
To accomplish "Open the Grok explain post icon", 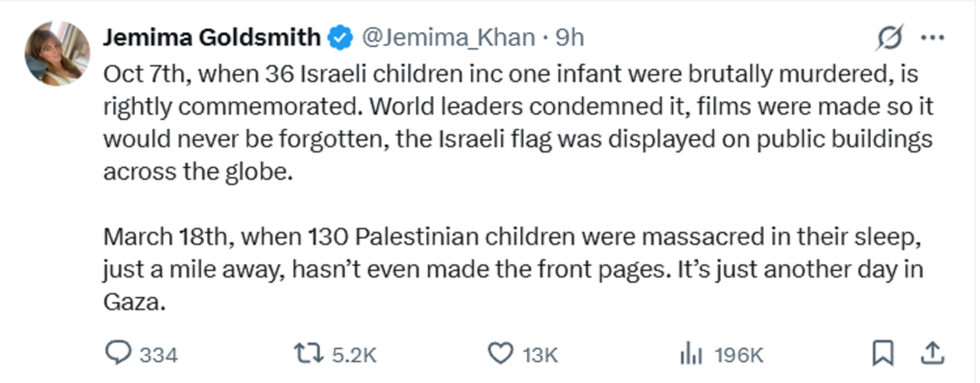I will coord(889,37).
